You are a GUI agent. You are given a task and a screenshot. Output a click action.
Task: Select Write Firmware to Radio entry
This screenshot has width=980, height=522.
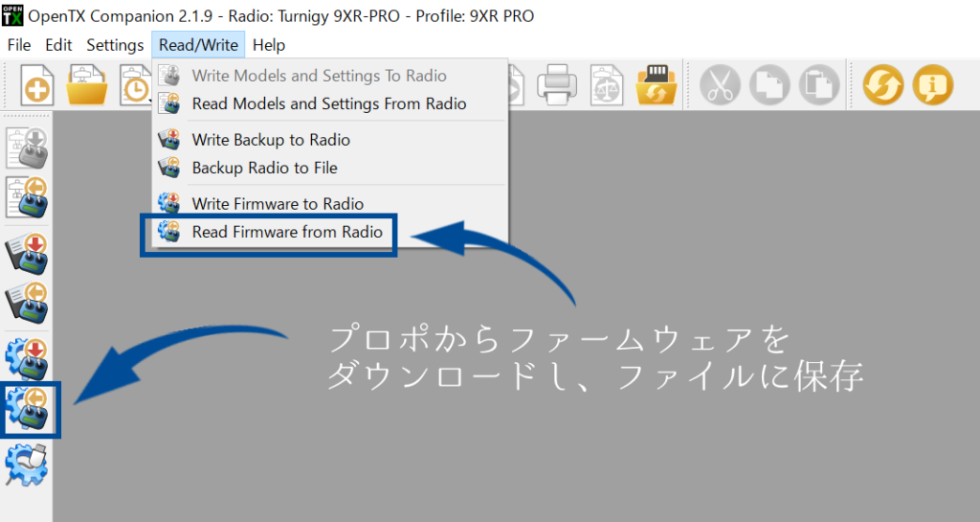point(329,204)
